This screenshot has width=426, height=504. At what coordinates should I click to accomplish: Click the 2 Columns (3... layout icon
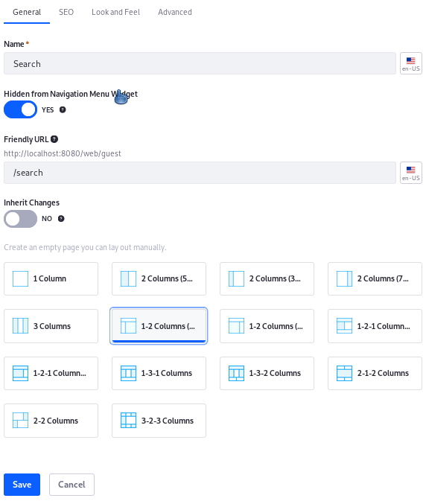[236, 278]
